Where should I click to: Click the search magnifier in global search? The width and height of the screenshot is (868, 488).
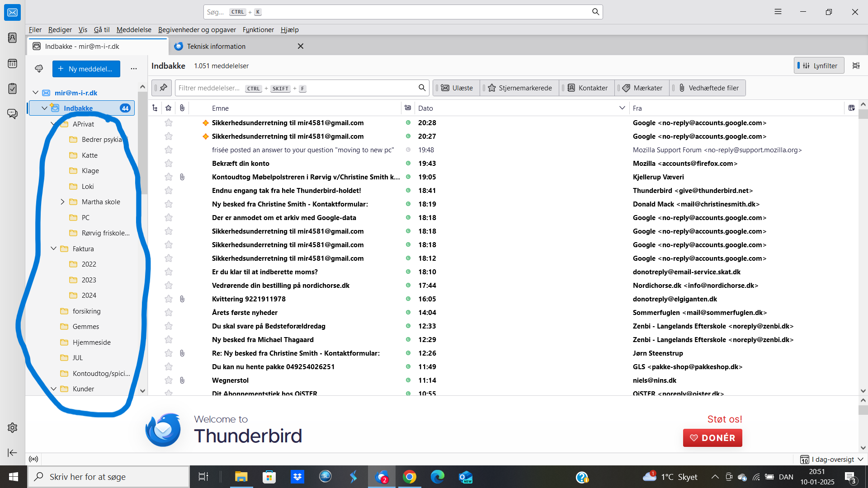pos(595,12)
